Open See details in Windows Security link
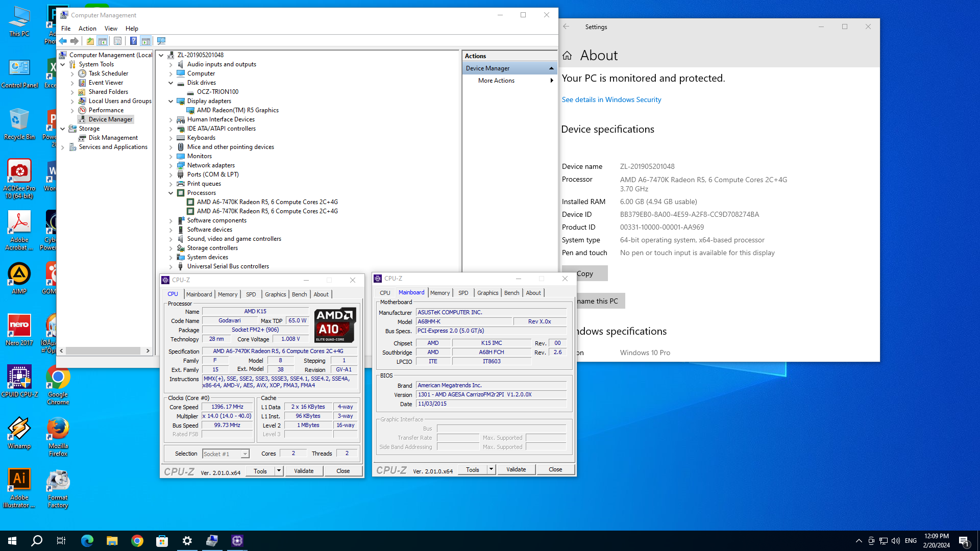Screen dimensions: 980x551 coord(611,99)
